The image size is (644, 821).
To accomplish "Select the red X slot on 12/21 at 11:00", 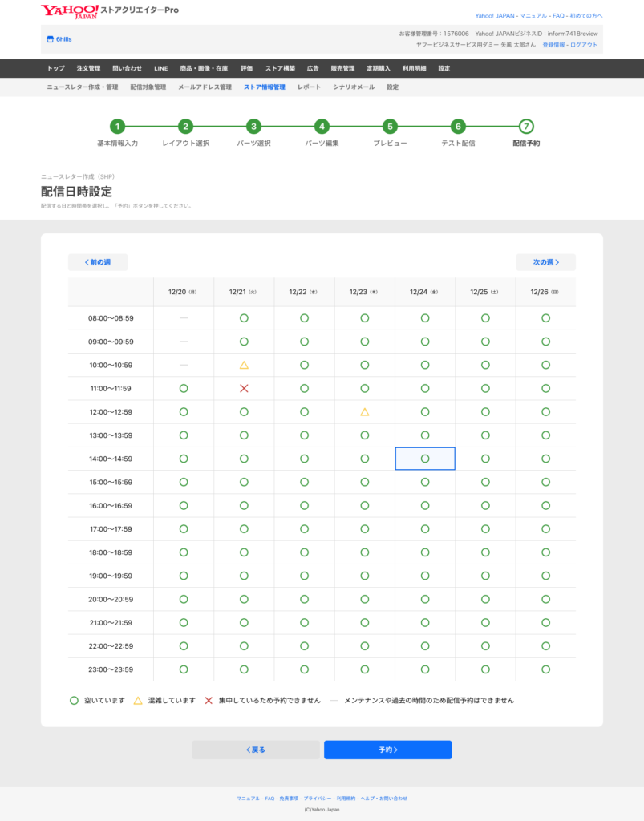I will pos(244,388).
